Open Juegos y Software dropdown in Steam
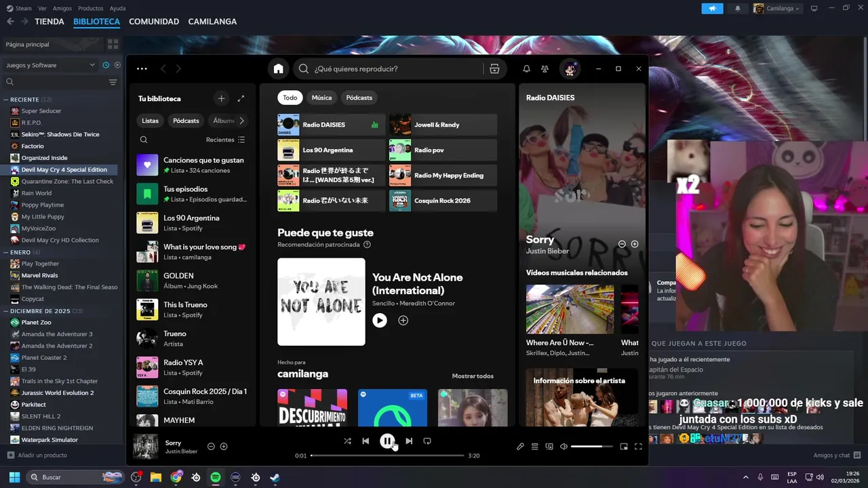The image size is (868, 488). pyautogui.click(x=50, y=65)
